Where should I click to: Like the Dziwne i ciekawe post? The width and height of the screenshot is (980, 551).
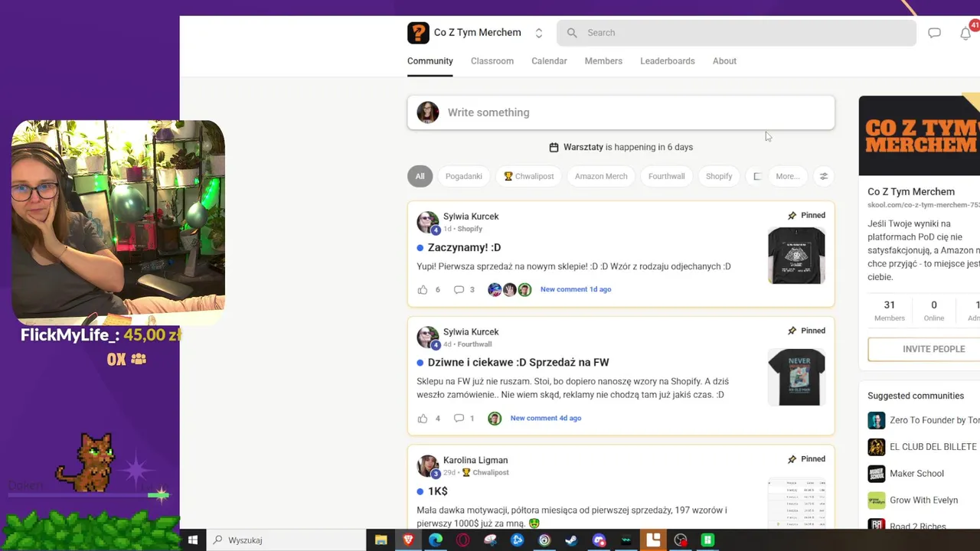(x=423, y=418)
